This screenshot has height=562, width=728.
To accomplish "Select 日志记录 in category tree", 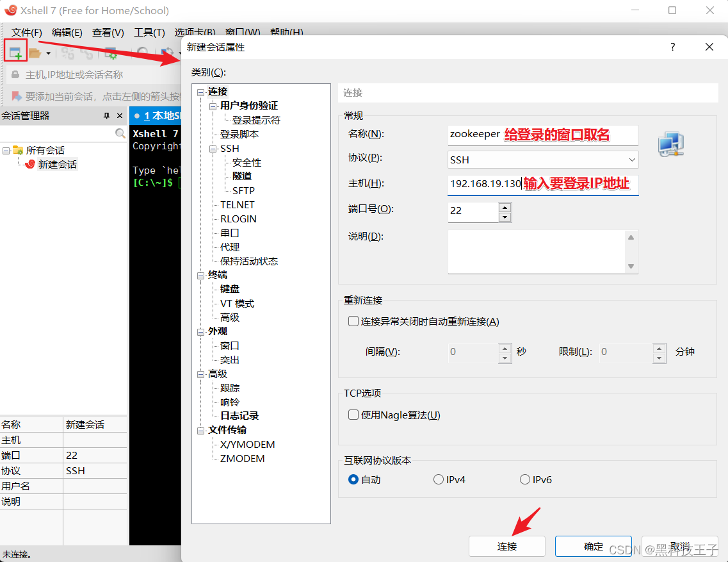I will coord(239,416).
